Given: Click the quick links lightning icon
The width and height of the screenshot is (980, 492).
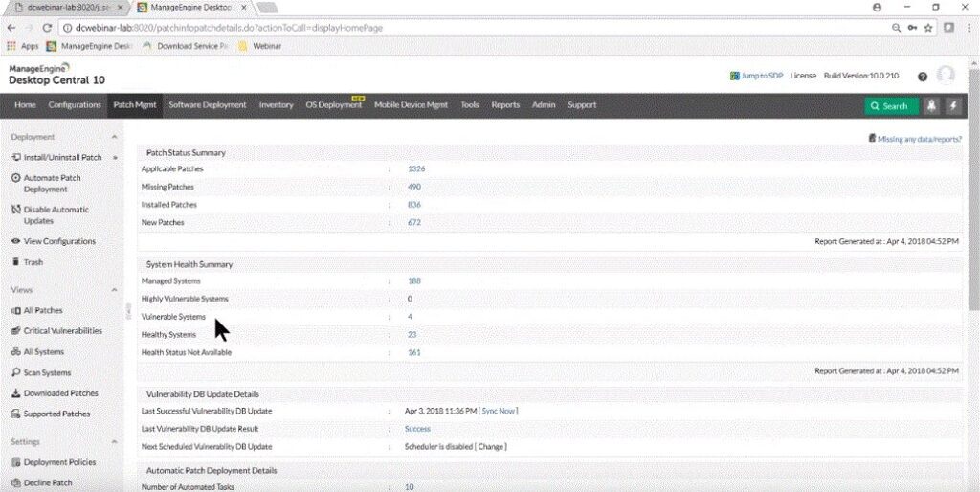Looking at the screenshot, I should (952, 106).
